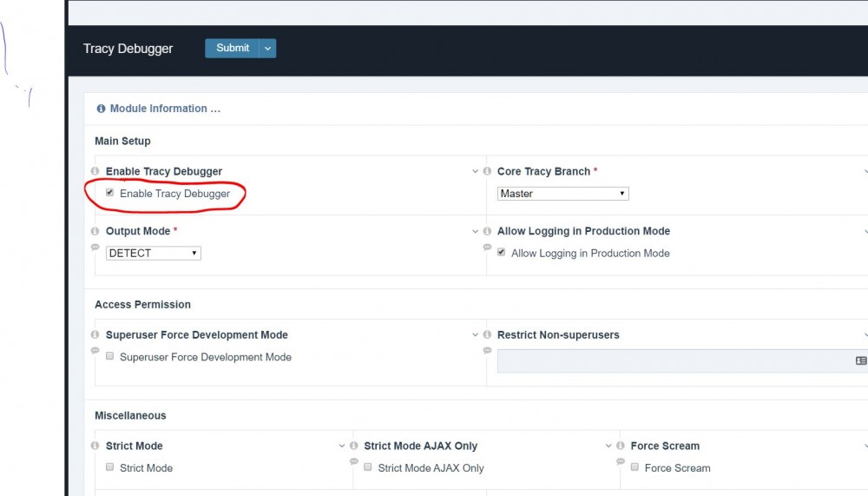
Task: Click the speech bubble icon under Output Mode
Action: [x=95, y=248]
